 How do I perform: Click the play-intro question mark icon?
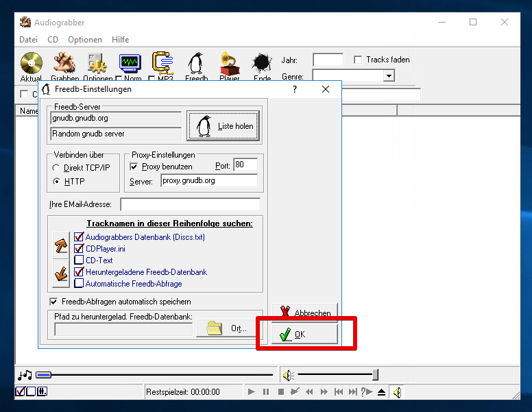click(367, 392)
